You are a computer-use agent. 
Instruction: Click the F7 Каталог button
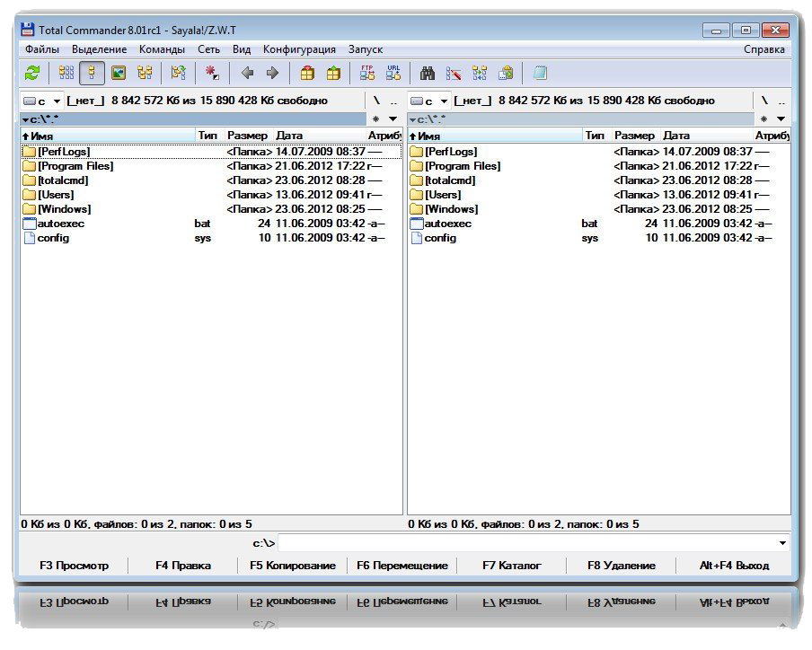pos(512,566)
